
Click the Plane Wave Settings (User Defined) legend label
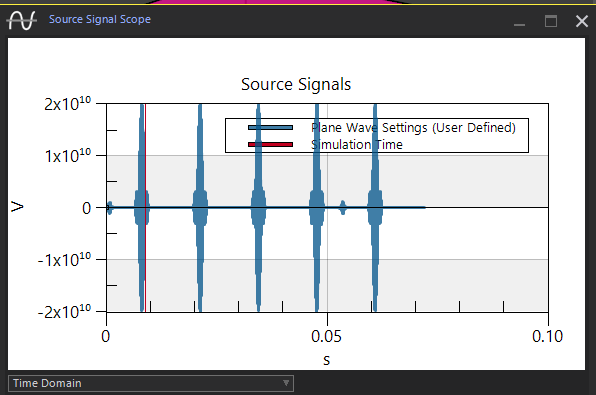click(413, 128)
